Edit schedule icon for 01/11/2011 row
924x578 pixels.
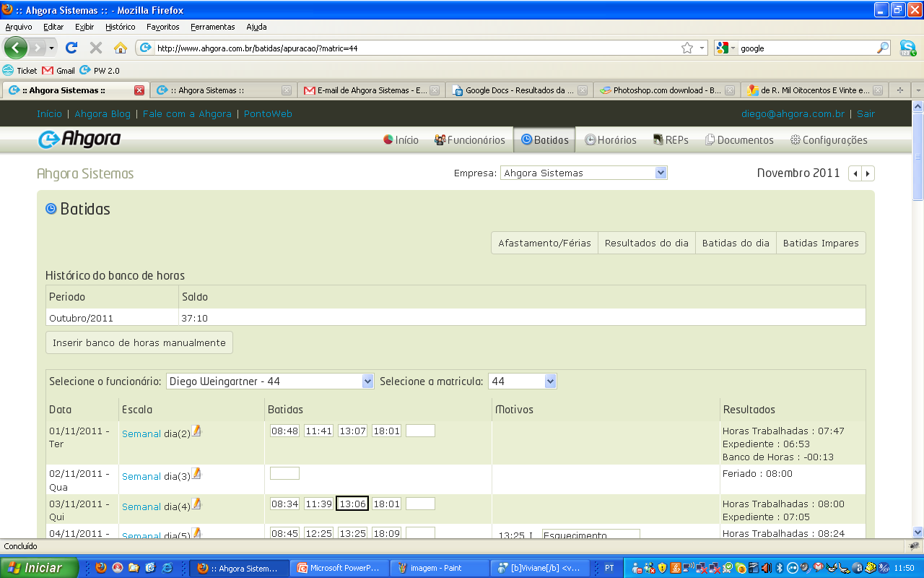pos(196,431)
